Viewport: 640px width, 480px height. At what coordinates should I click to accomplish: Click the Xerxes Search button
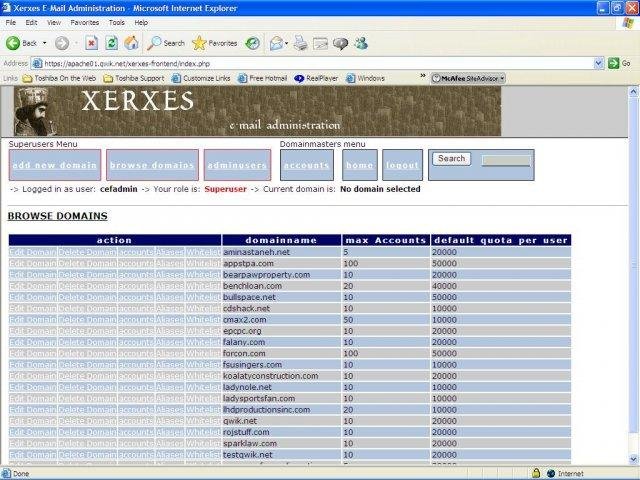[451, 158]
